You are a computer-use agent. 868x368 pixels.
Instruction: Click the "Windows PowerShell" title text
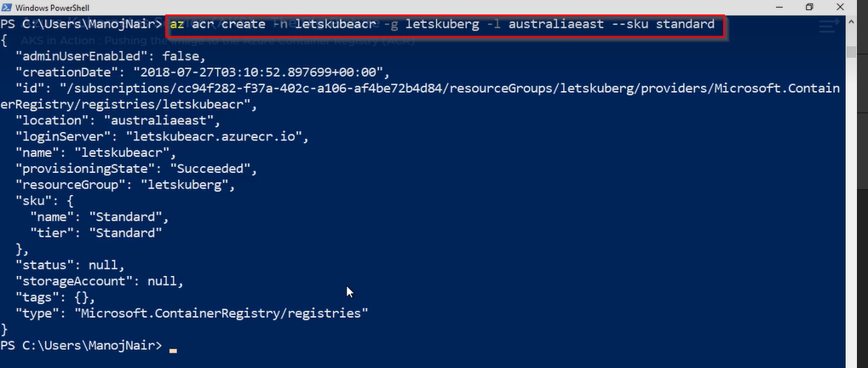coord(49,7)
